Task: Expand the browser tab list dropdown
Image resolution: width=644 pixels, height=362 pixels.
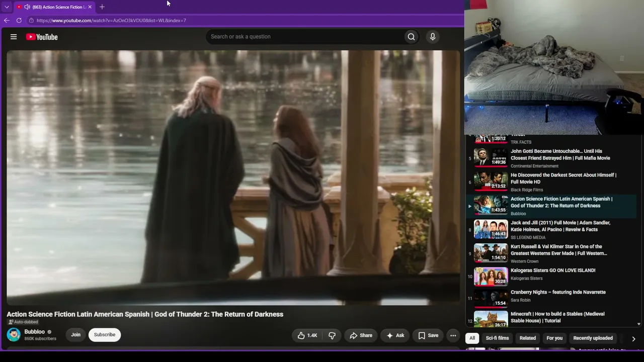Action: (7, 7)
